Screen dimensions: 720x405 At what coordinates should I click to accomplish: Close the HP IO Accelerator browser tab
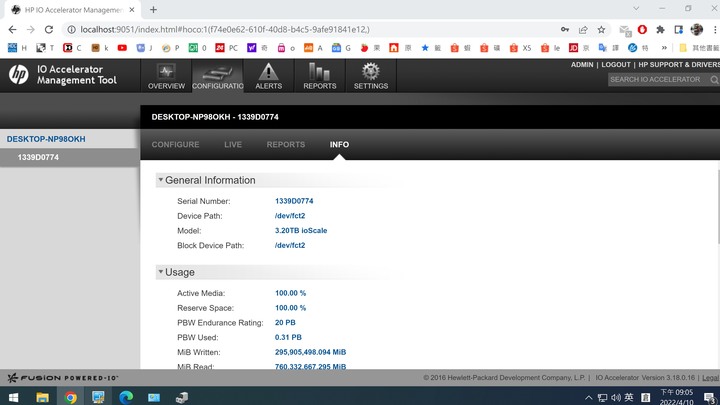coord(132,10)
